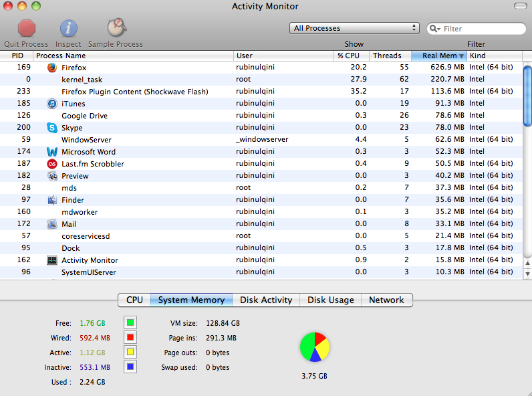Image resolution: width=532 pixels, height=396 pixels.
Task: Click the magnifier icon in Filter field
Action: tap(434, 29)
